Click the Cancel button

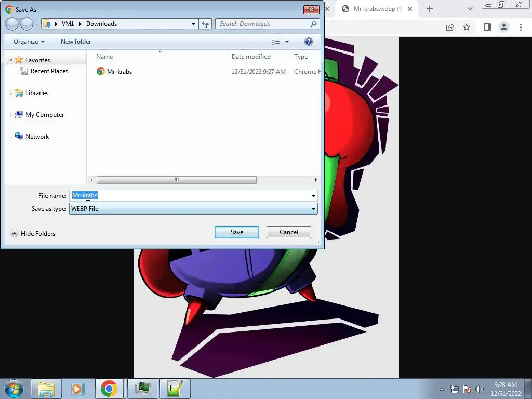pyautogui.click(x=289, y=232)
